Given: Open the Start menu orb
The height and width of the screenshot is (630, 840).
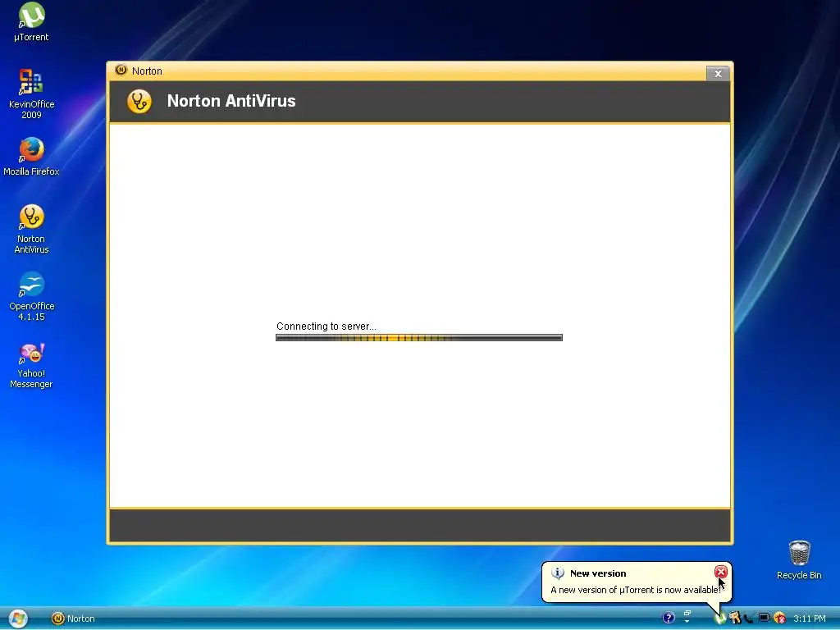Looking at the screenshot, I should click(18, 619).
